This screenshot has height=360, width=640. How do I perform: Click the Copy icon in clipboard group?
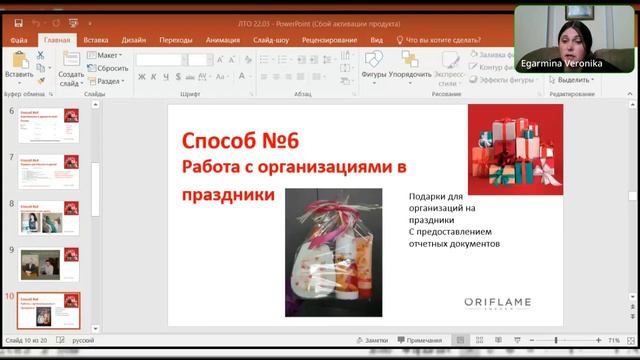(x=40, y=68)
